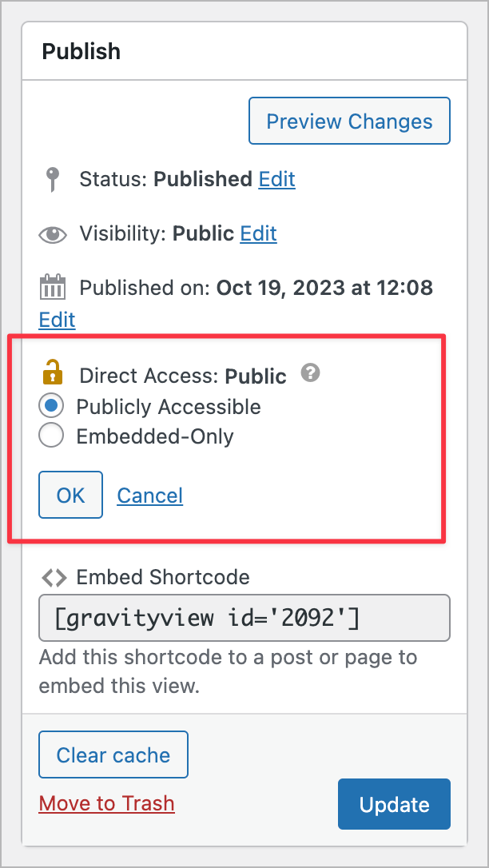Move this view to Trash
This screenshot has height=868, width=489.
(x=106, y=803)
